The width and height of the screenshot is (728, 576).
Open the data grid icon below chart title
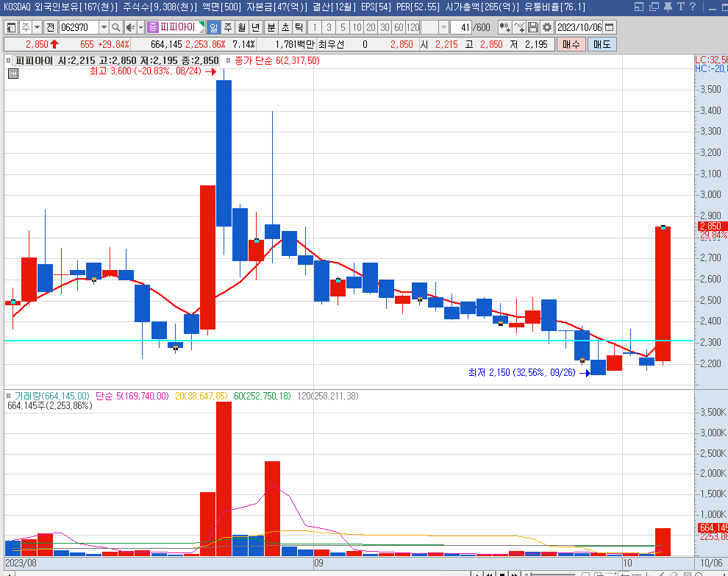(x=13, y=74)
